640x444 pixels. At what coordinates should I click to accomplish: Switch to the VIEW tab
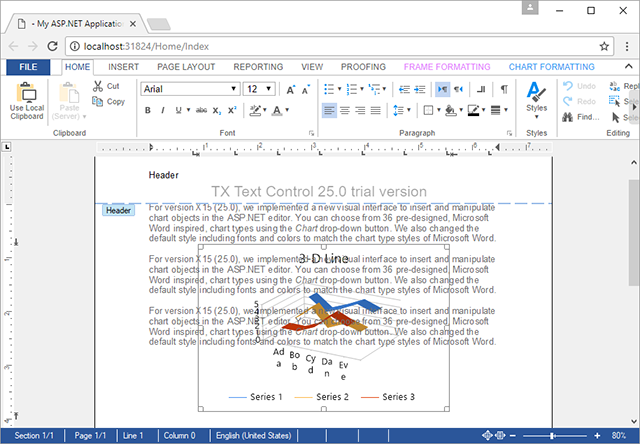click(x=312, y=67)
